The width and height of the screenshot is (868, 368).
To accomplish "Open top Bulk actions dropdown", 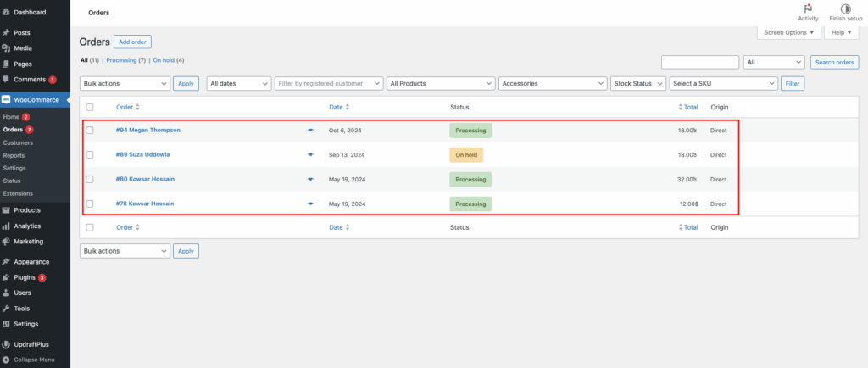I will (x=125, y=84).
